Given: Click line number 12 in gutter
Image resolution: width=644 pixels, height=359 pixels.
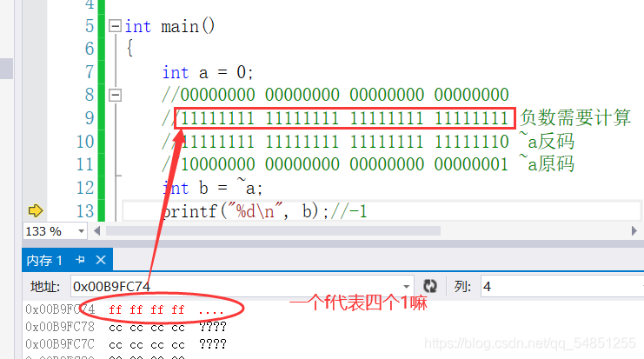Looking at the screenshot, I should pos(85,188).
